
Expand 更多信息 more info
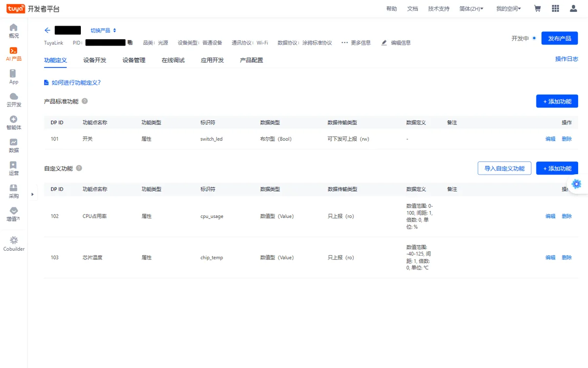pos(356,43)
